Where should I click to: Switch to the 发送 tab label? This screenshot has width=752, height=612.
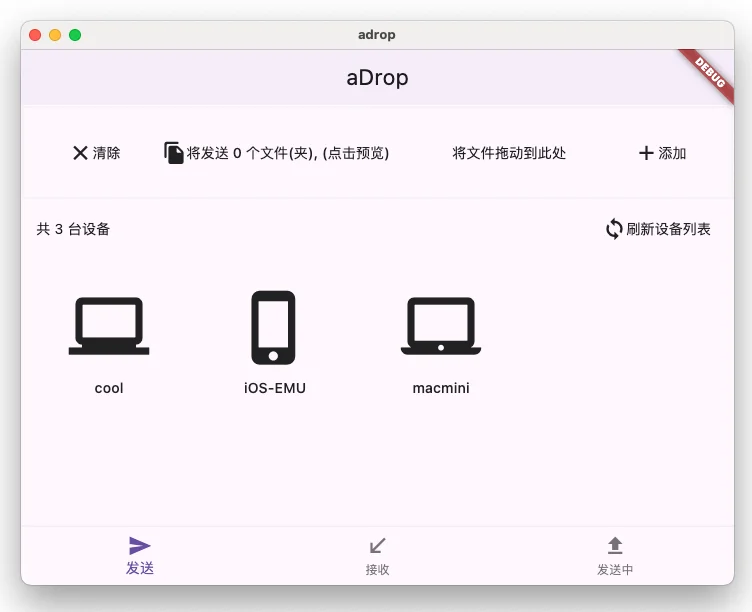point(140,568)
